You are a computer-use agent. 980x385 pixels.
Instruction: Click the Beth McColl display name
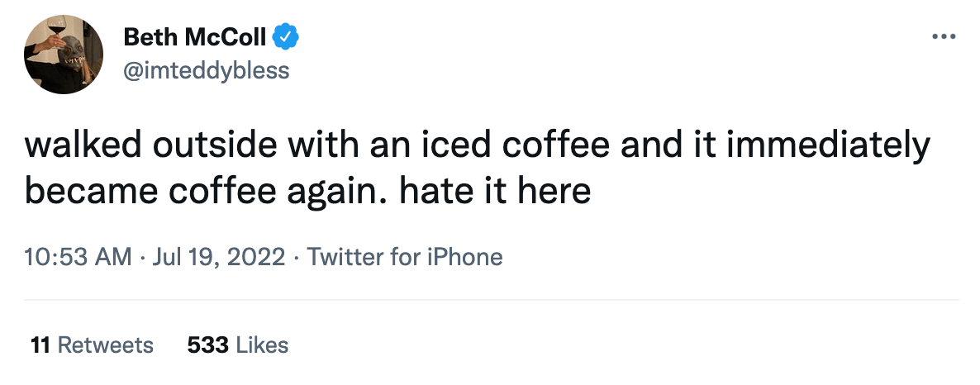(x=195, y=37)
